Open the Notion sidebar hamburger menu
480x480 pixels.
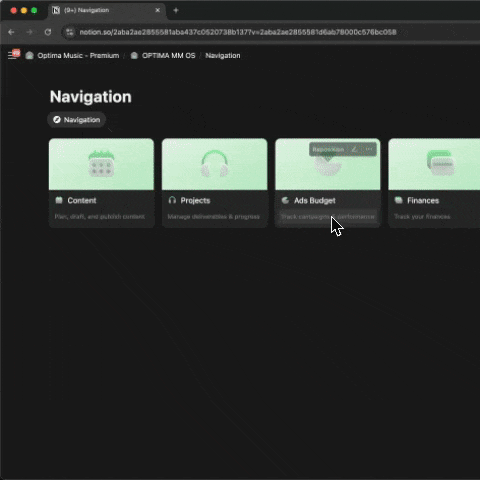(12, 56)
